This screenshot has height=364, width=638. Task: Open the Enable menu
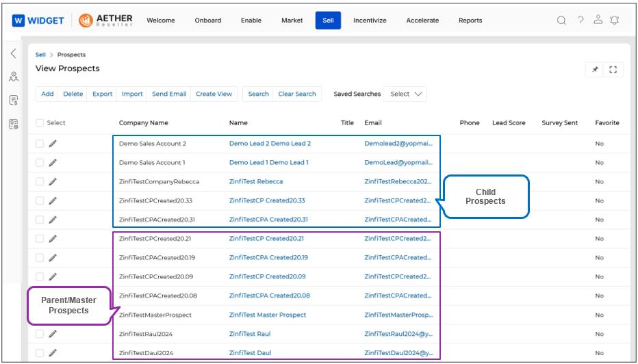[251, 21]
